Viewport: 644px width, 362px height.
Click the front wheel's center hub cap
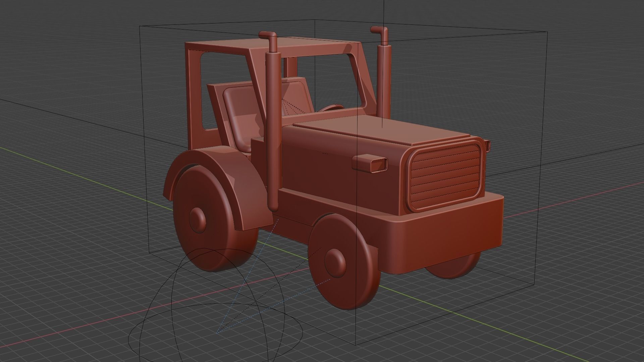coord(335,262)
